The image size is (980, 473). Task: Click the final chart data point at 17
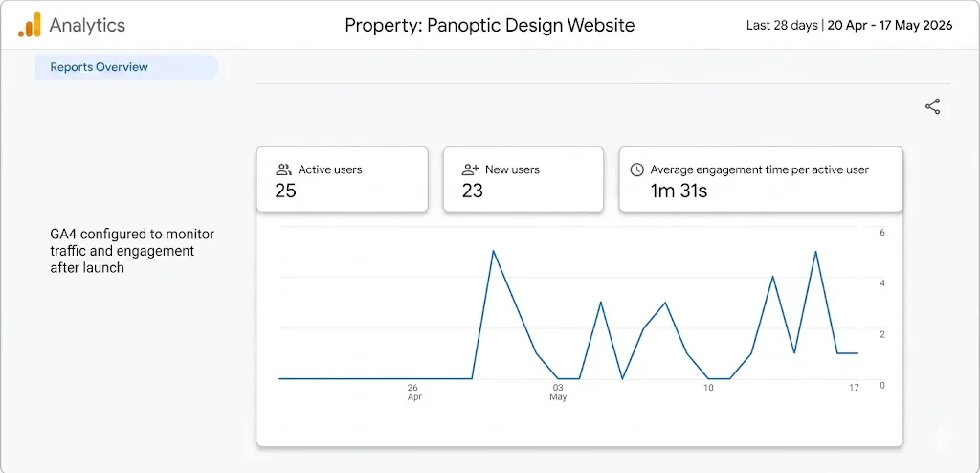click(x=857, y=353)
